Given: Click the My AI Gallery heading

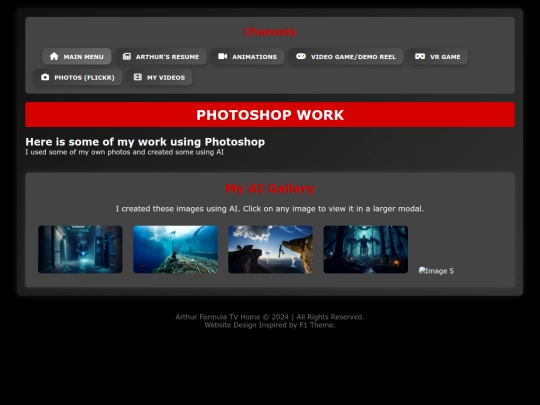Looking at the screenshot, I should tap(270, 188).
